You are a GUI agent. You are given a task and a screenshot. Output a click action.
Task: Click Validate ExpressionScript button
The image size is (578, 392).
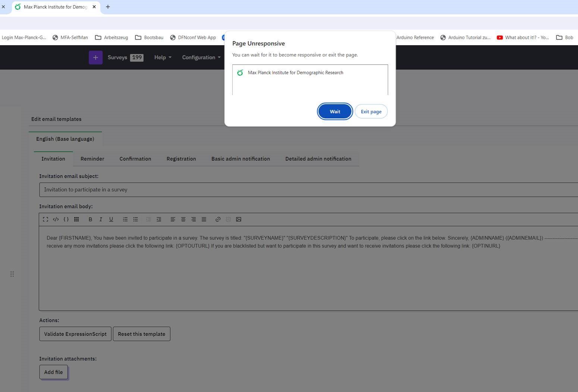pos(75,334)
